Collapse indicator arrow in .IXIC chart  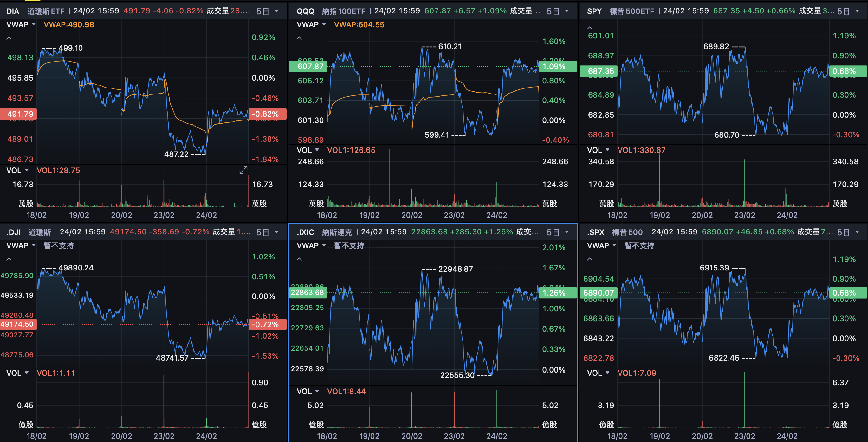click(x=299, y=259)
